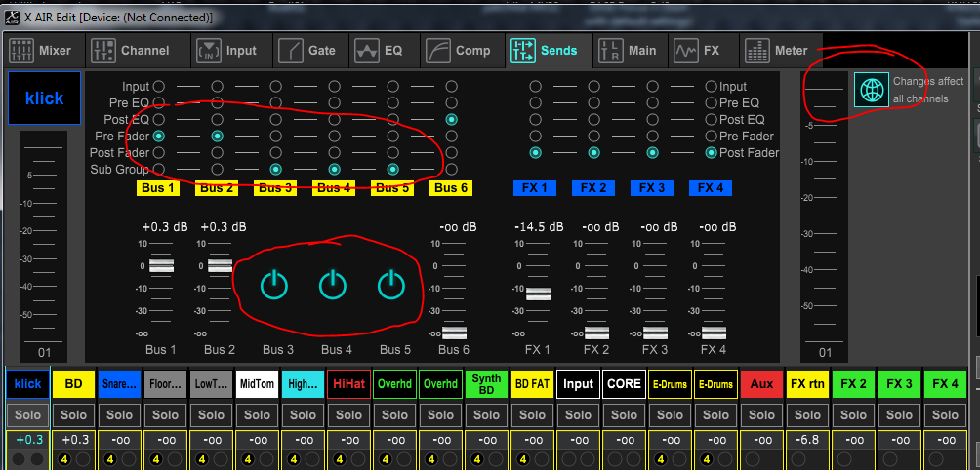Click the FX tab's waveform icon
The image size is (980, 470).
pyautogui.click(x=685, y=51)
